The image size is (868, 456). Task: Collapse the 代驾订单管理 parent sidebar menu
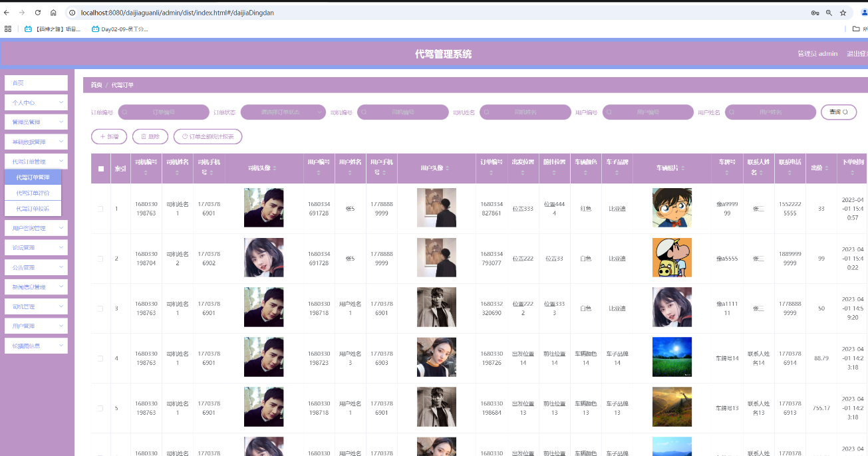(x=36, y=162)
